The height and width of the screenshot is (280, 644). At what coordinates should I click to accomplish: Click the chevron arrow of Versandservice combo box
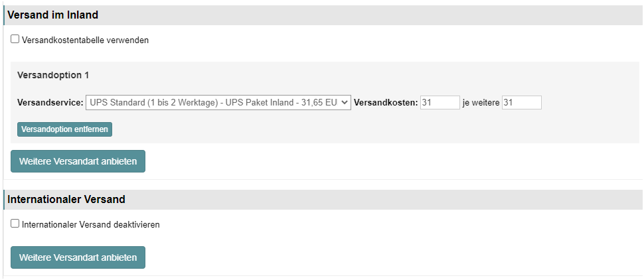(344, 103)
